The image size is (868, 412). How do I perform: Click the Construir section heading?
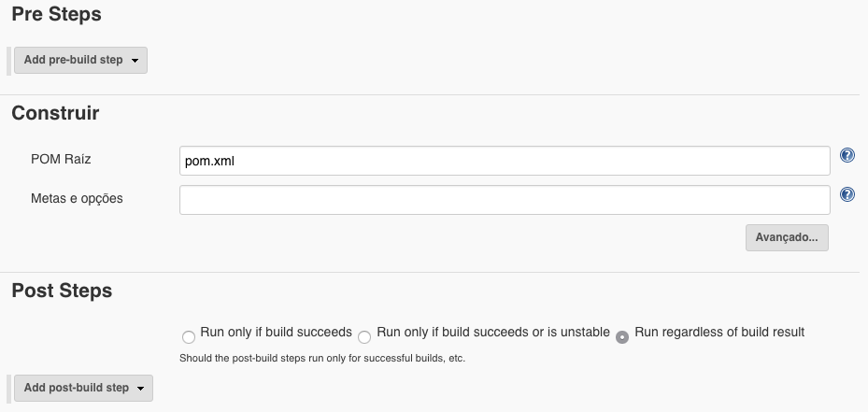coord(55,113)
